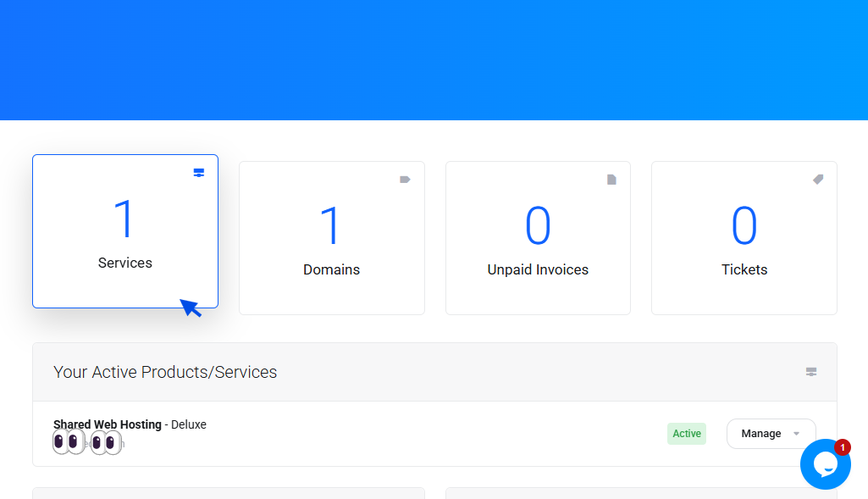Expand the Manage dropdown arrow
The image size is (868, 499).
(796, 434)
